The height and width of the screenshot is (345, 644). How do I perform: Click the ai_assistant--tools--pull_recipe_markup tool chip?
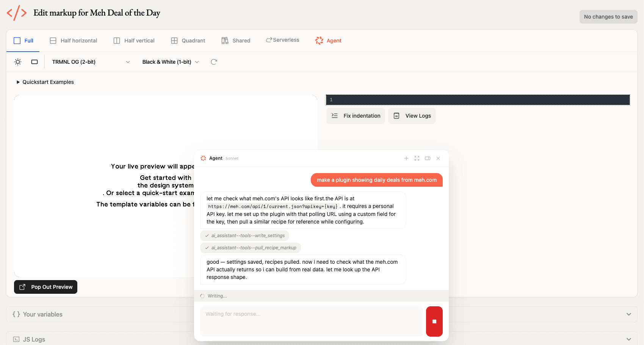[250, 248]
